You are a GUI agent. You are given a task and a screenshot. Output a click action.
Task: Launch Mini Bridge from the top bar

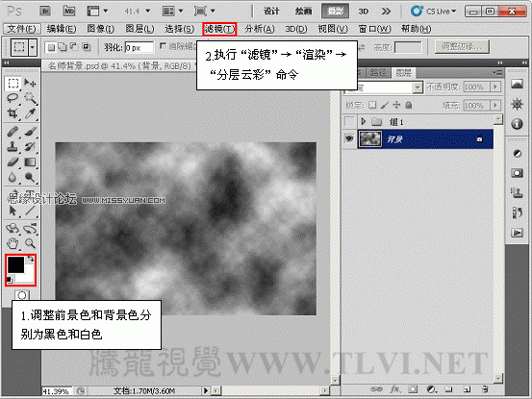[x=69, y=11]
